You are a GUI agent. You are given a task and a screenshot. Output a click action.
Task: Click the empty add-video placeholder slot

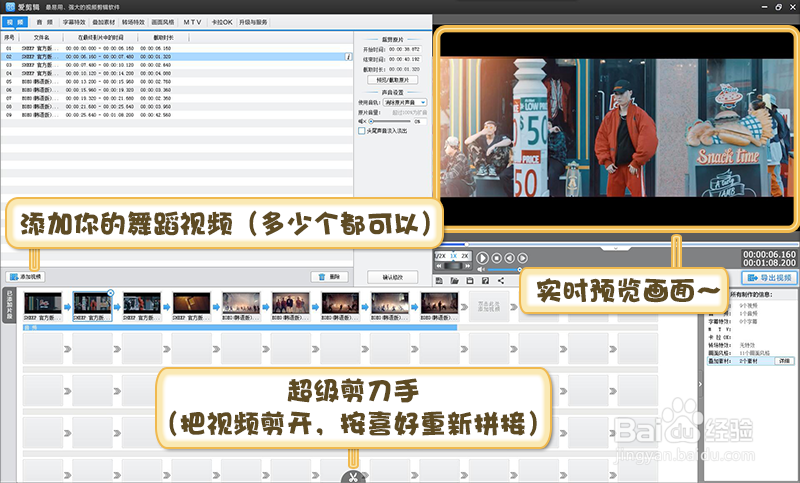tap(489, 306)
